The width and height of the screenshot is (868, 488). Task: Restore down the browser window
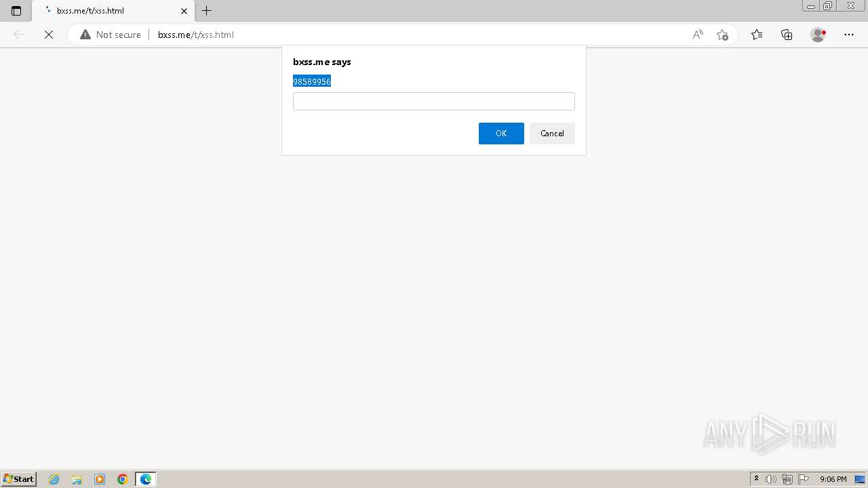coord(827,6)
